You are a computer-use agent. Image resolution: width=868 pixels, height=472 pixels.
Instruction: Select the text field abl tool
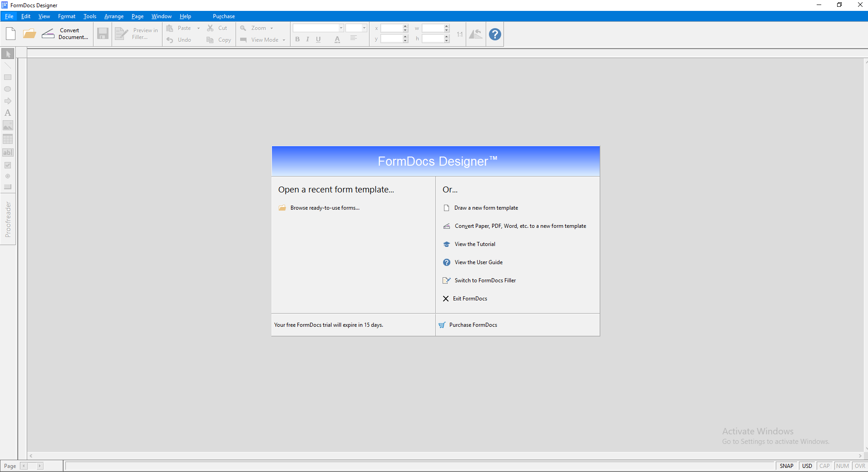(8, 152)
